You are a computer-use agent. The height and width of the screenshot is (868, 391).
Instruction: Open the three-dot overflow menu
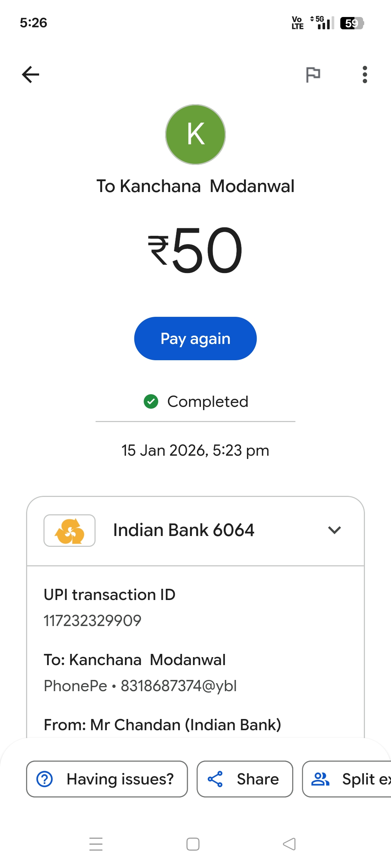tap(365, 75)
